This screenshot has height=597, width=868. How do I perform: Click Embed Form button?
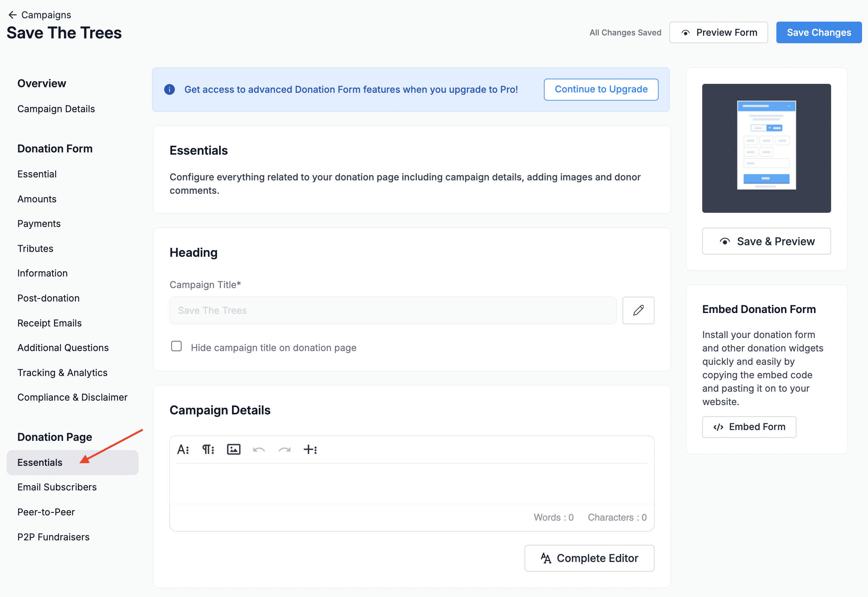[x=749, y=427]
